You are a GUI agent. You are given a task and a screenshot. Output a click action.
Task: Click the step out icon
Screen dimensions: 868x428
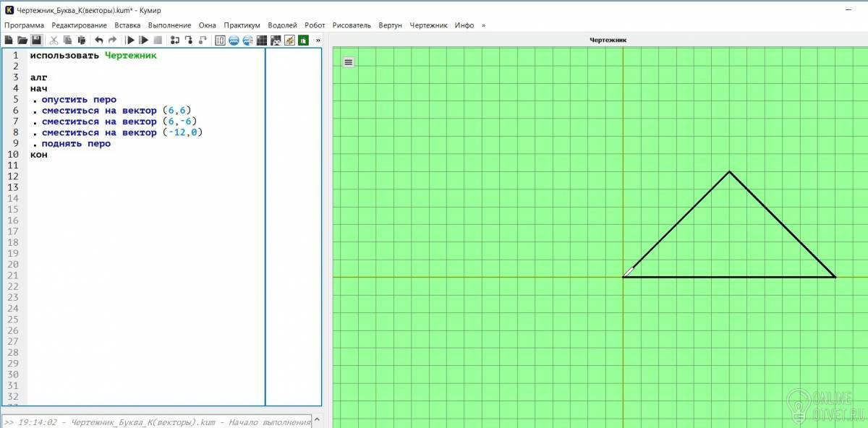(203, 40)
